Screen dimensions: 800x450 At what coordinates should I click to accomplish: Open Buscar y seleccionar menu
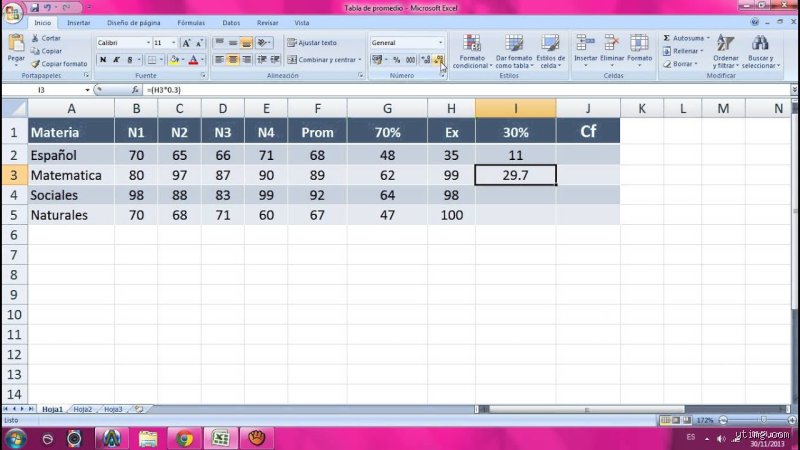(x=761, y=52)
